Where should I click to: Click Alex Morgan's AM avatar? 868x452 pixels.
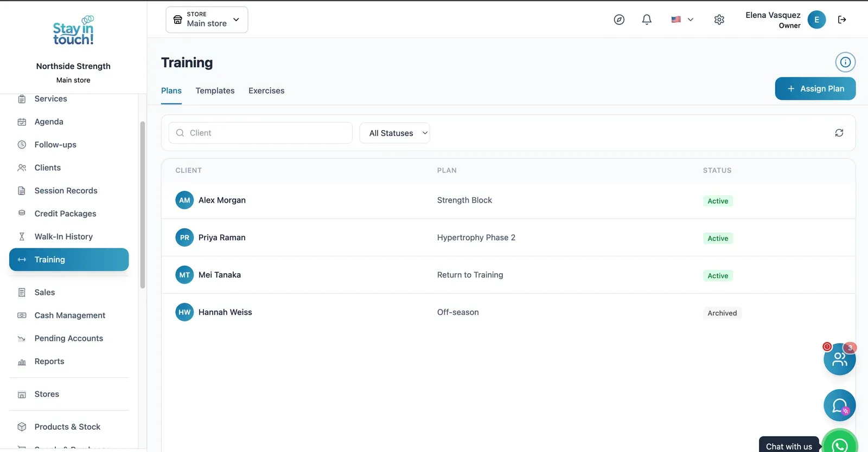[184, 200]
